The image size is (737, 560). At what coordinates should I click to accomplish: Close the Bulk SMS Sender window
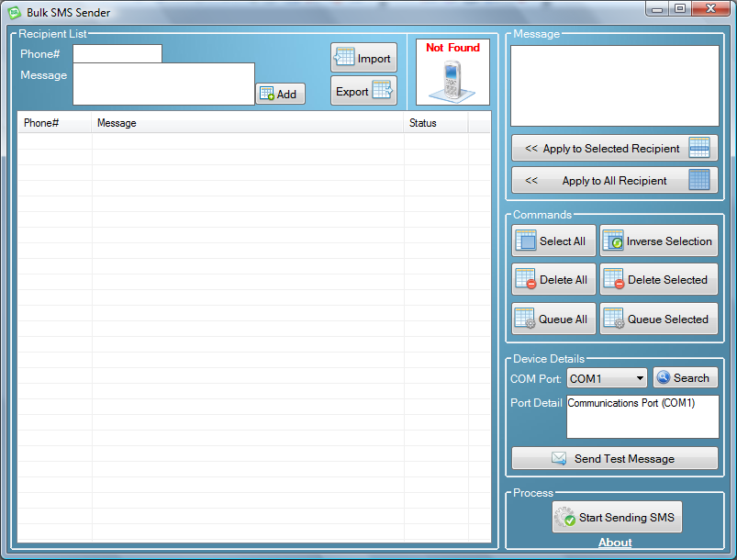point(710,9)
